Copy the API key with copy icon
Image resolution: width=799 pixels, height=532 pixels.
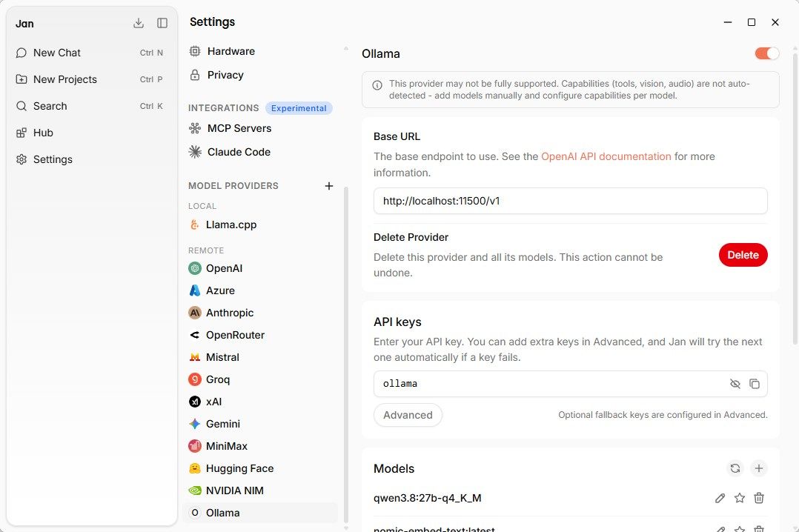[755, 384]
